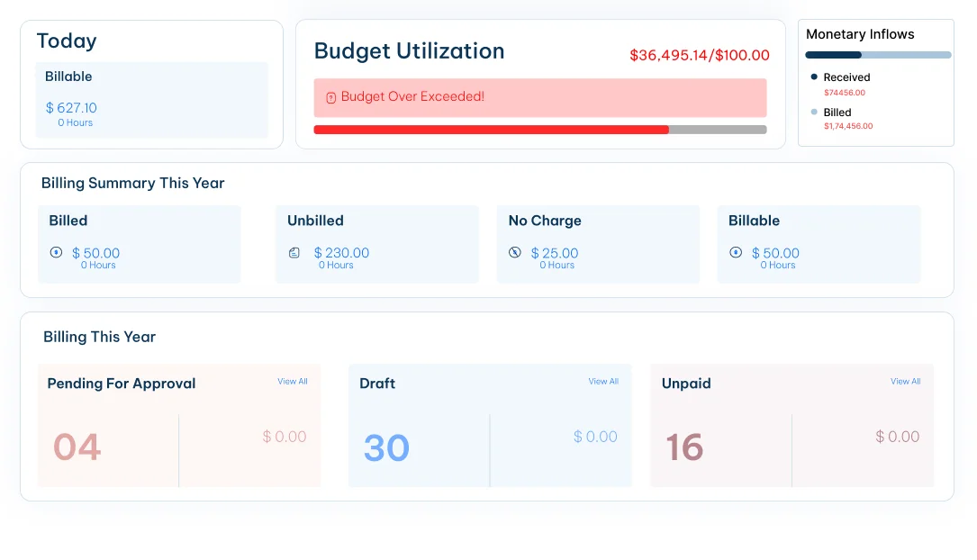Select the Today Billable $627.10 card

[152, 100]
